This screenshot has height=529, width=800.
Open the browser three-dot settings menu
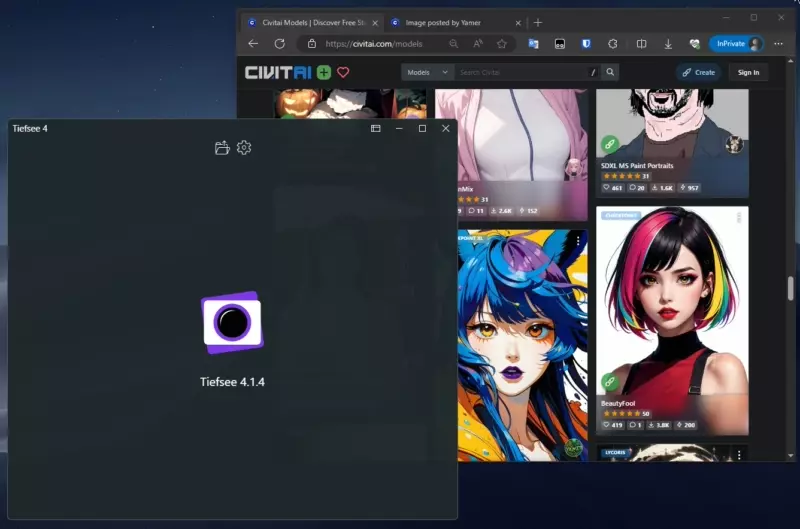click(x=778, y=44)
